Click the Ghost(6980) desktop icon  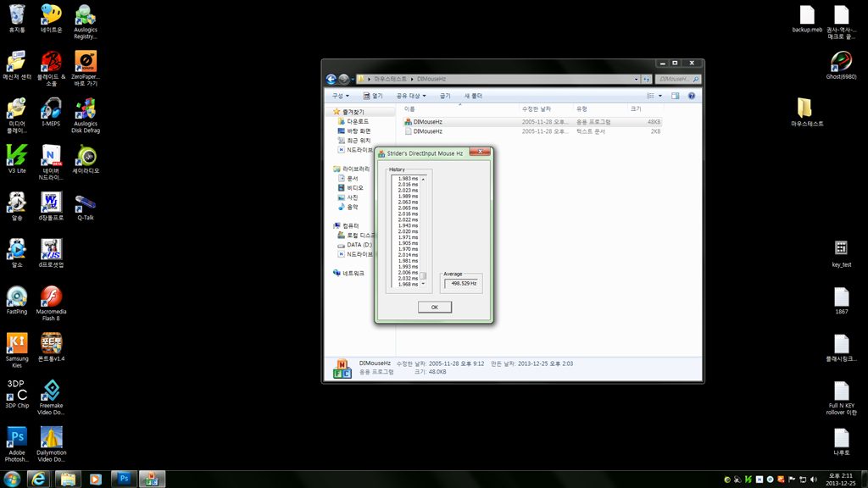(841, 65)
